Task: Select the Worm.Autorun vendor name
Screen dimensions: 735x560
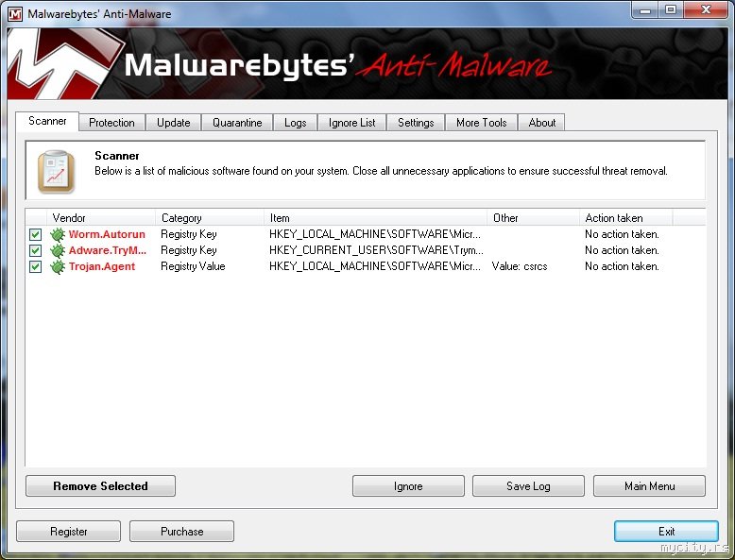Action: [x=107, y=234]
